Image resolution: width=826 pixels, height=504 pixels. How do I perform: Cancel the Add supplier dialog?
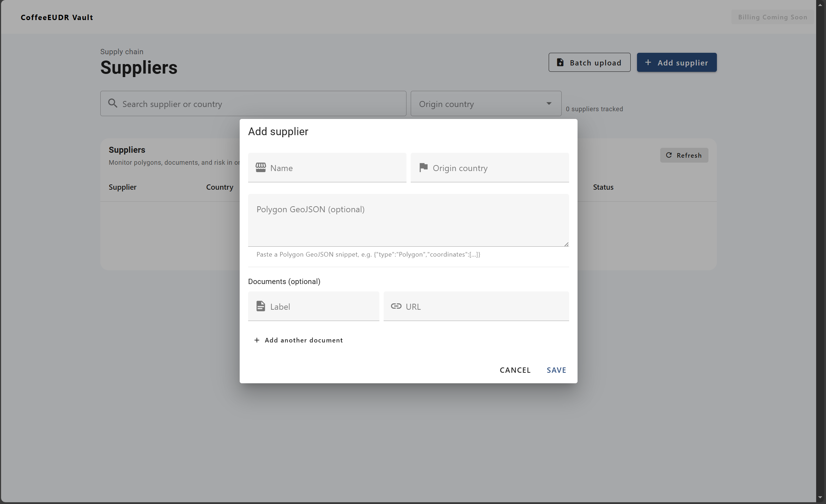point(515,370)
